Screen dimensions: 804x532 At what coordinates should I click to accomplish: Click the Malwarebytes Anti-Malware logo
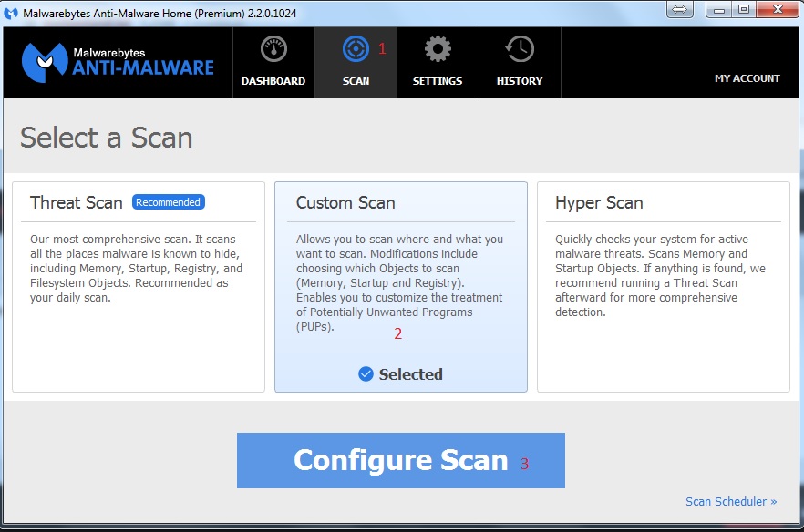(x=118, y=62)
